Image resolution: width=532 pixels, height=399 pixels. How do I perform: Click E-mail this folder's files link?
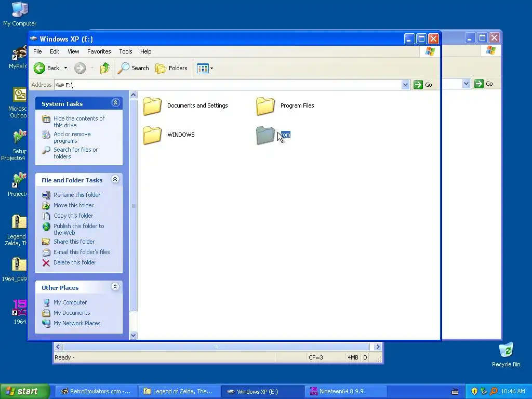coord(82,252)
